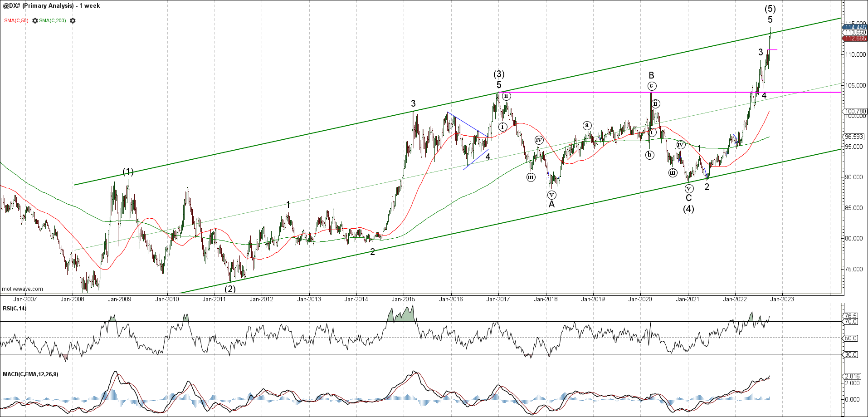The image size is (868, 417).
Task: Click the RSI 30.0 level label
Action: pyautogui.click(x=851, y=354)
